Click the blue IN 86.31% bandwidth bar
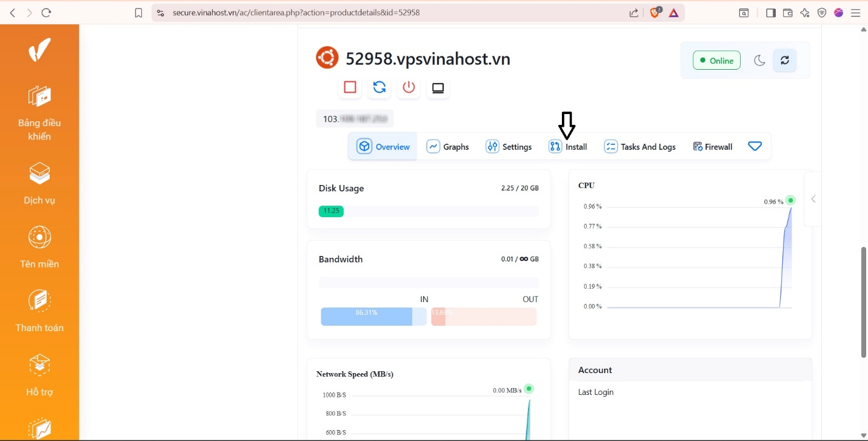Viewport: 868px width, 441px height. pos(373,317)
